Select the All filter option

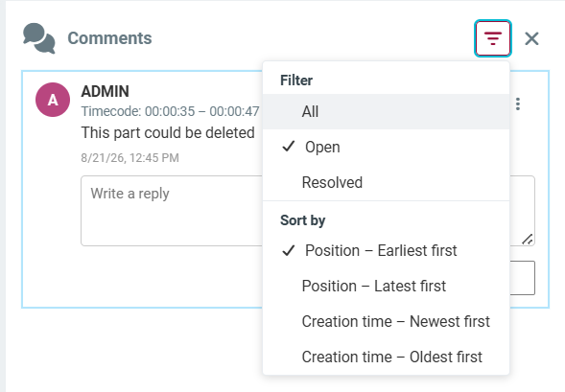[386, 111]
